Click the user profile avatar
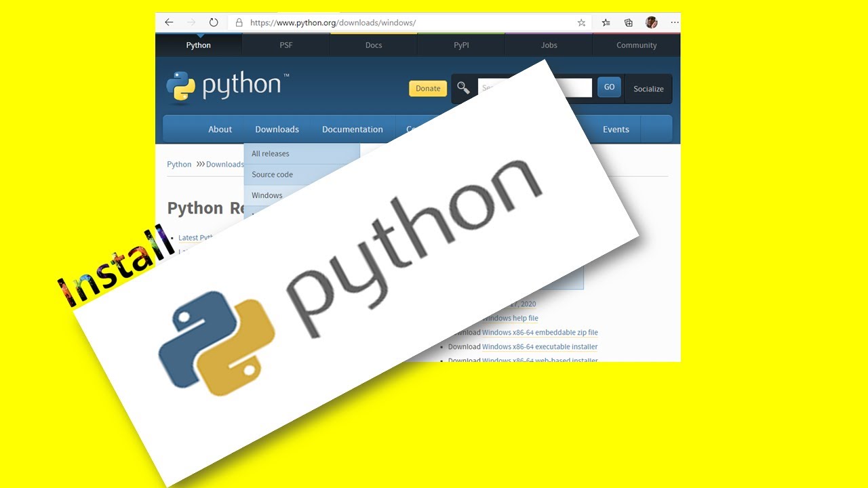Viewport: 868px width, 488px height. 652,22
